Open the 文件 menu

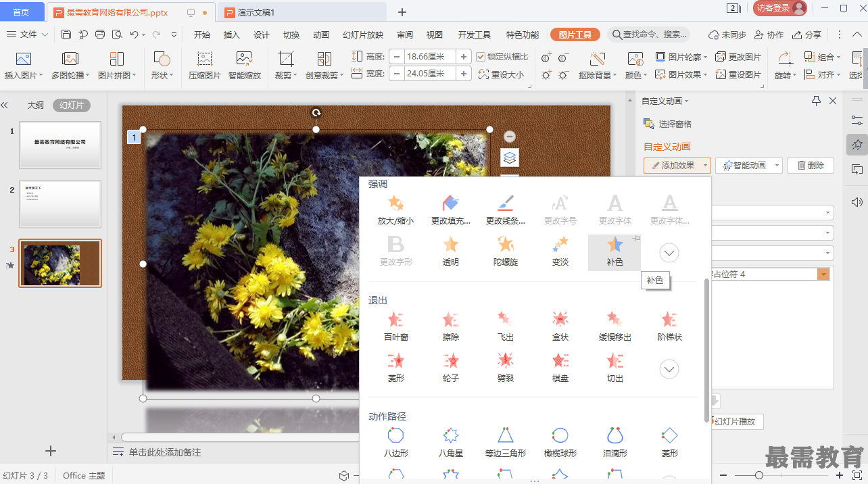click(x=28, y=34)
